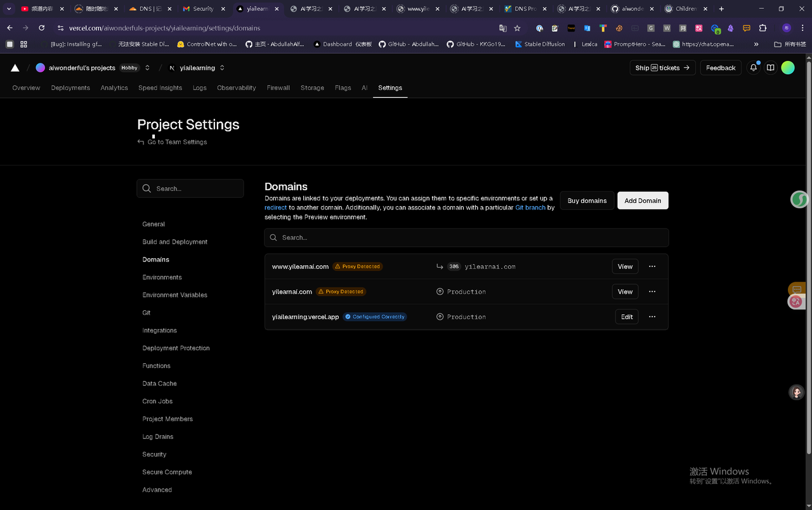Screen dimensions: 812x510
Task: Switch to the Deployments tab
Action: pyautogui.click(x=70, y=88)
